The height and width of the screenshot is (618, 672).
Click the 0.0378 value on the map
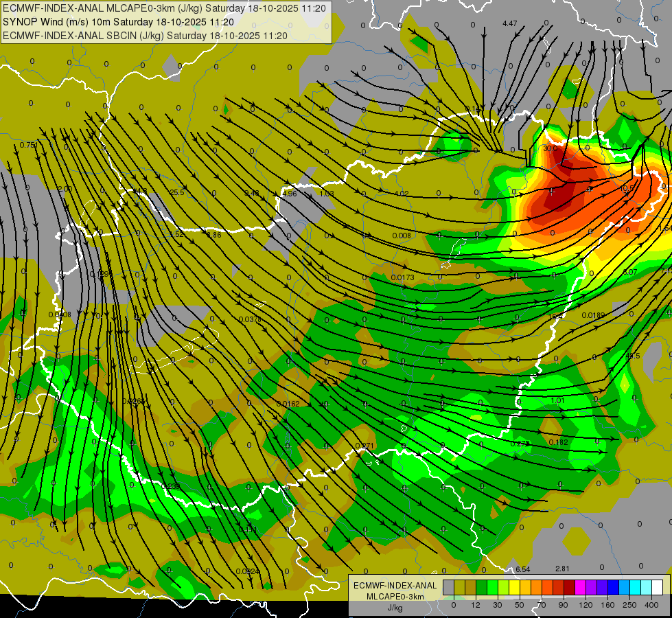[250, 319]
